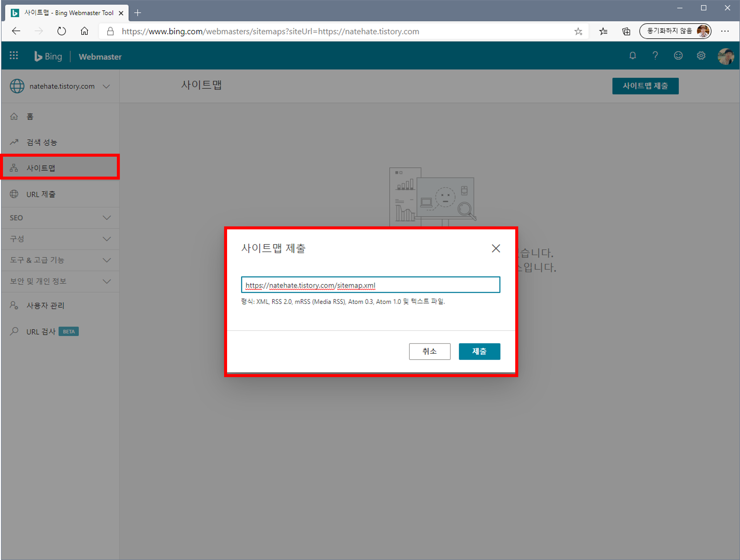Click the feedback smiley icon
The width and height of the screenshot is (740, 560).
point(678,55)
